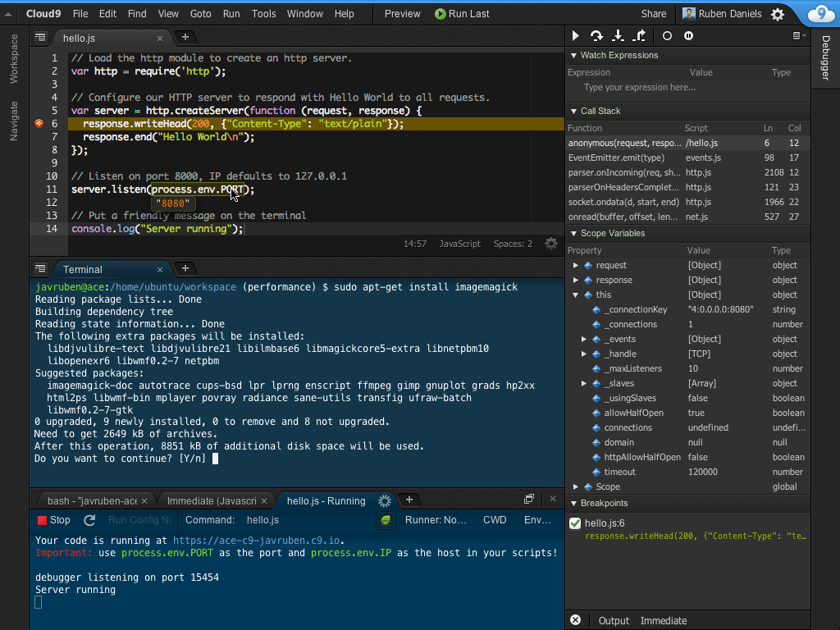Click the green bug debug icon in the runner bar
Screen dimensions: 840x630
point(386,520)
